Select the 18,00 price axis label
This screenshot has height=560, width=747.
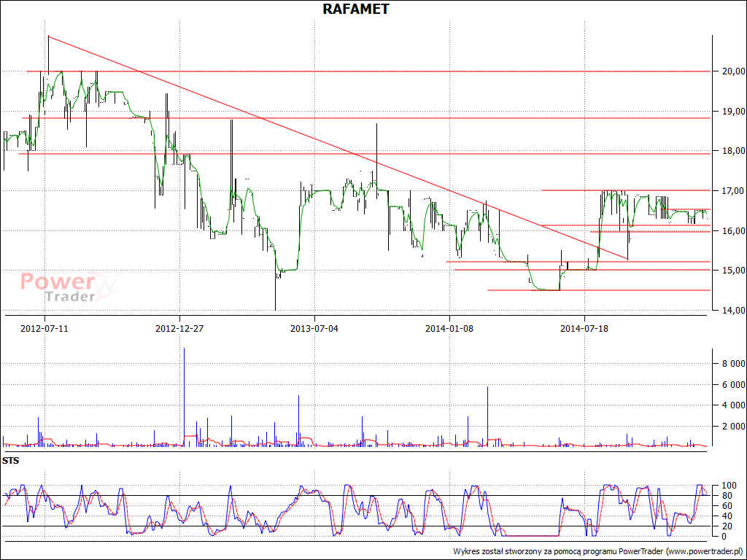734,151
